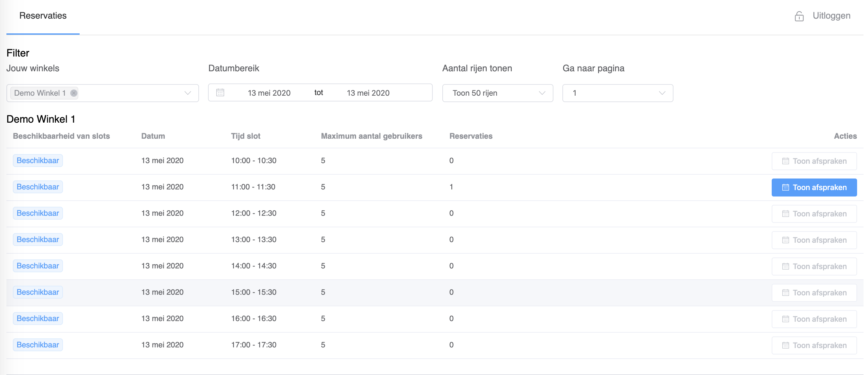Select the end date field after tot
Viewport: 868px width, 375px height.
(368, 93)
